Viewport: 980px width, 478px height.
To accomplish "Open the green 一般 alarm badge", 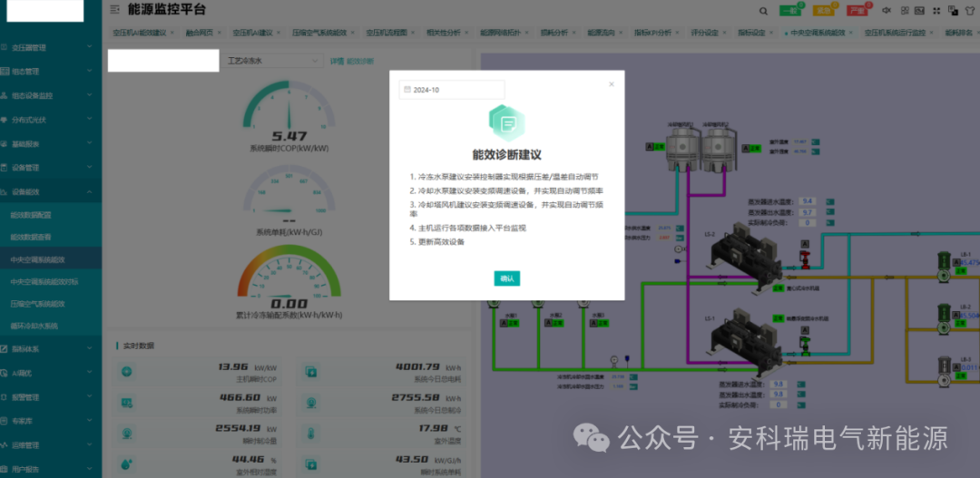I will 790,11.
